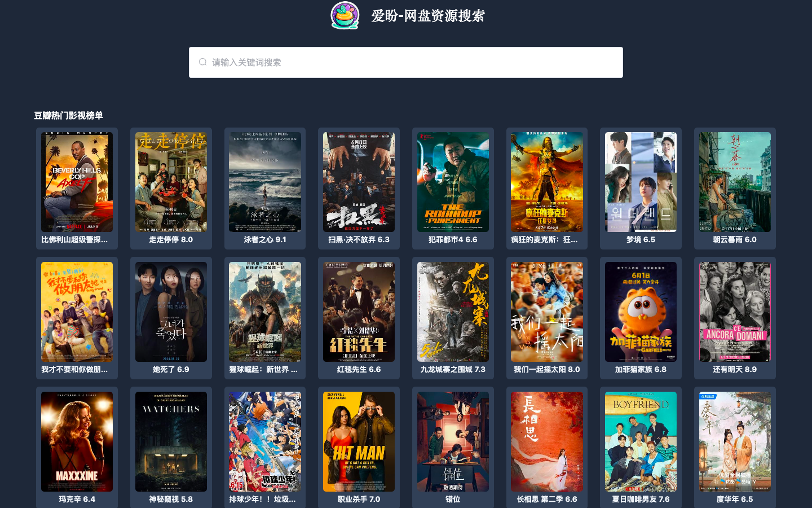Focus the keyword search input field

coord(406,62)
